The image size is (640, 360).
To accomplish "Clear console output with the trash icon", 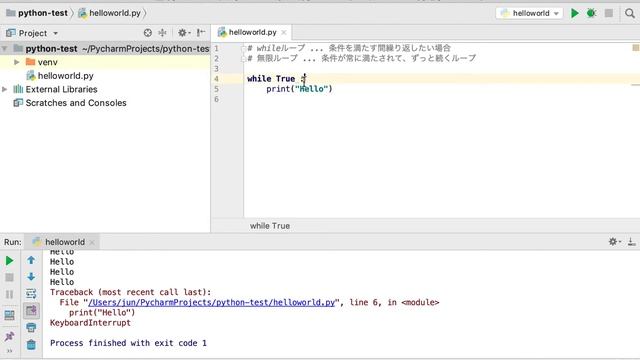I will (31, 345).
